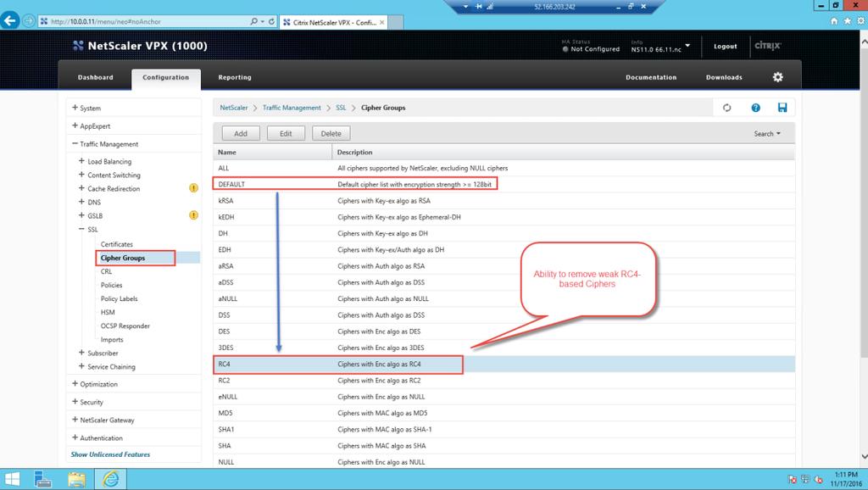Open the browser favorites star icon
The image size is (868, 490).
pyautogui.click(x=848, y=21)
